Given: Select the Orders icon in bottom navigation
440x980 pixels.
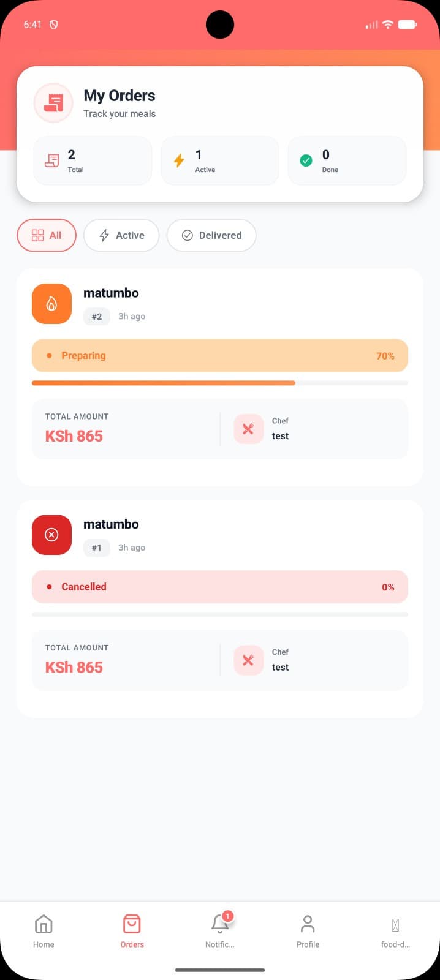Looking at the screenshot, I should (132, 924).
